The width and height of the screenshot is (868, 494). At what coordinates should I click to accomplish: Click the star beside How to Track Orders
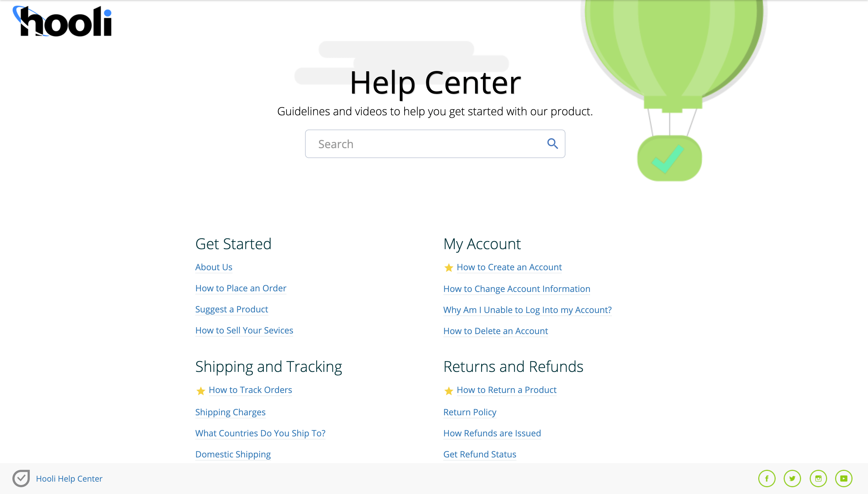[x=201, y=391]
